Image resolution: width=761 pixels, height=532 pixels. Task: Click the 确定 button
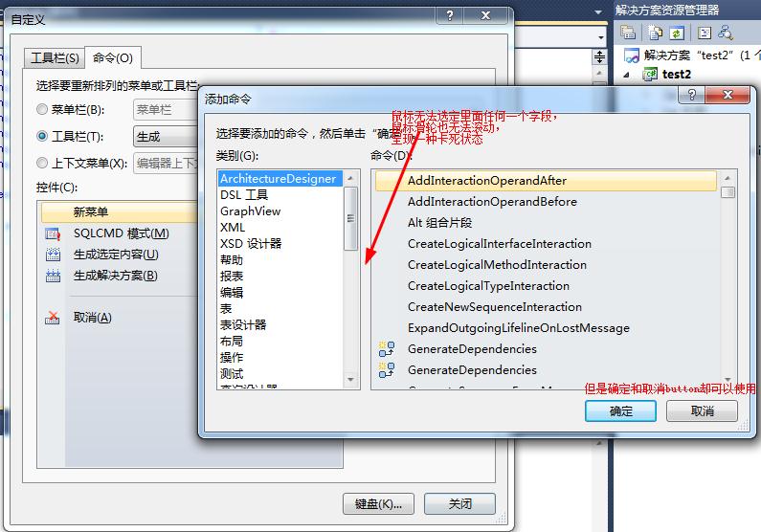pos(620,411)
